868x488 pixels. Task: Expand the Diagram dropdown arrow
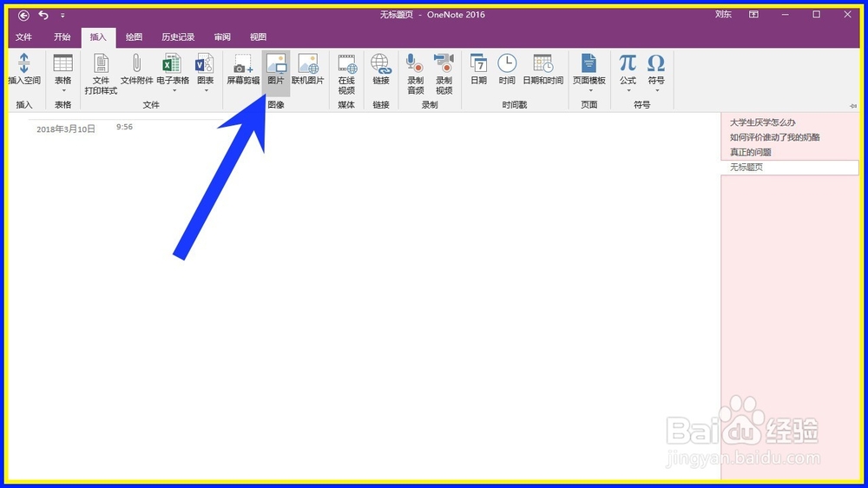point(206,90)
